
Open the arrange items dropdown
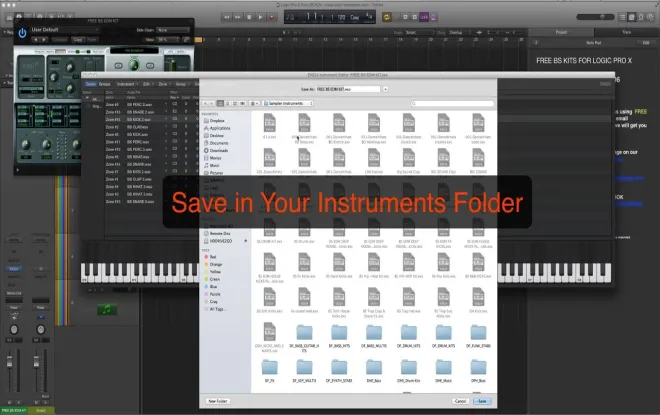(254, 104)
